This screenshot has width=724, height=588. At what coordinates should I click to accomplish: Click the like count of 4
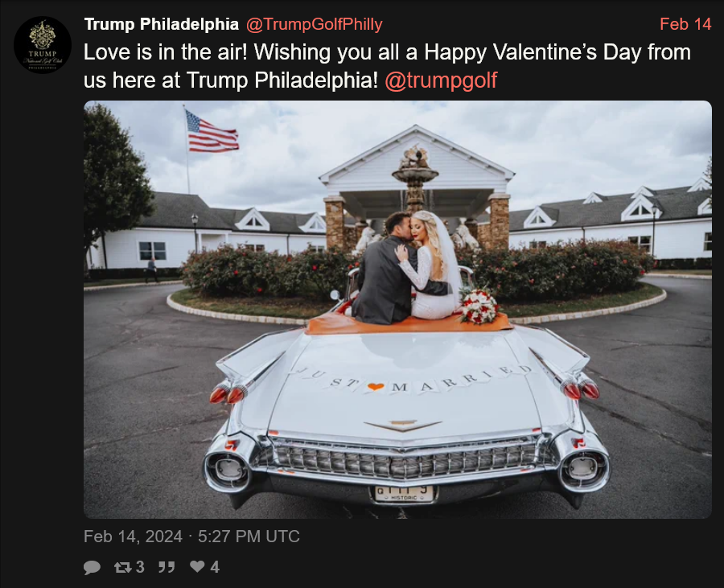tap(215, 567)
